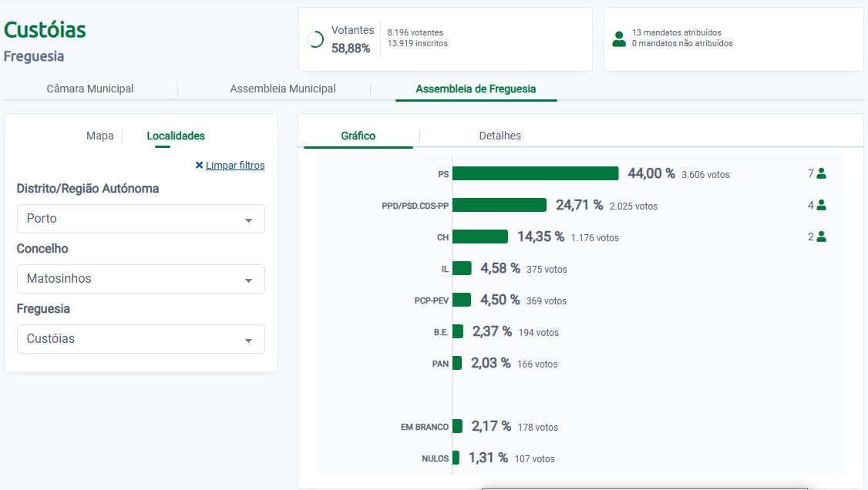Switch to the Câmara Municipal tab

coord(90,89)
